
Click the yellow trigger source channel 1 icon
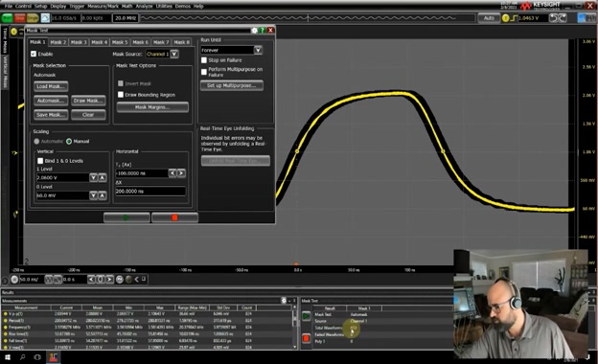tap(506, 18)
